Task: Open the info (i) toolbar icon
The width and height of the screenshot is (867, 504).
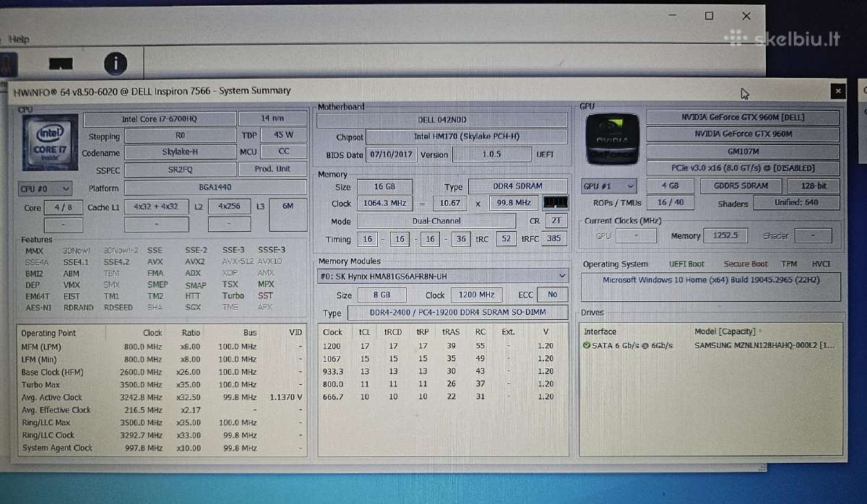Action: tap(115, 64)
